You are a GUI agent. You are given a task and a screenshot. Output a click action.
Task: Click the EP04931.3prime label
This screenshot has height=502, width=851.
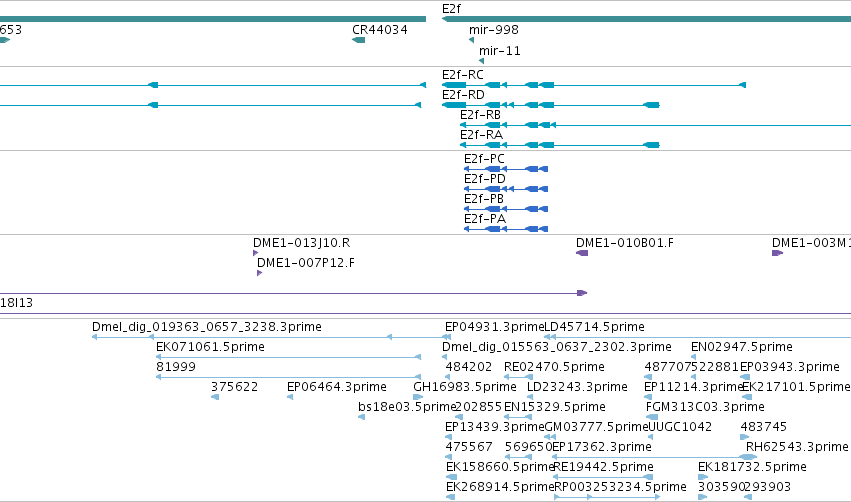(494, 327)
